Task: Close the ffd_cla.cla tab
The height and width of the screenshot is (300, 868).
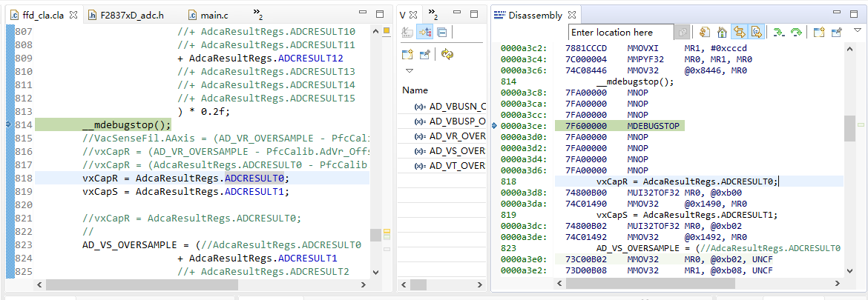Action: 73,15
